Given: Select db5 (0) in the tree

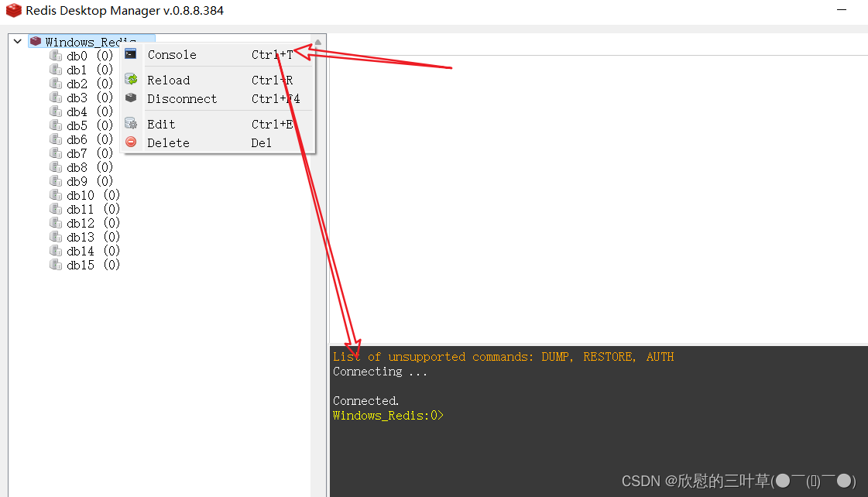Looking at the screenshot, I should pyautogui.click(x=90, y=125).
